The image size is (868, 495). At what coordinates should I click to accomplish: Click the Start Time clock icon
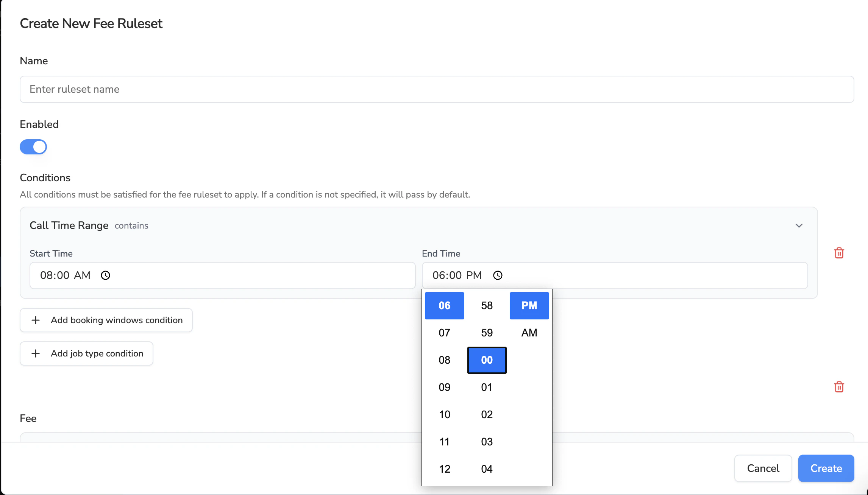(x=105, y=276)
